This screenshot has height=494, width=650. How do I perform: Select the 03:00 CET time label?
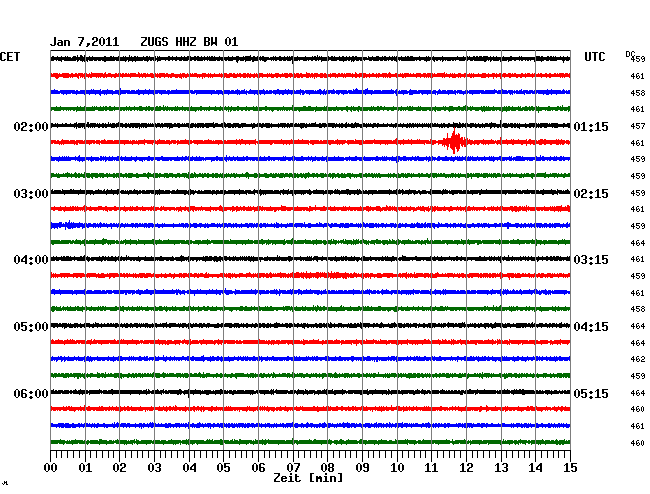click(31, 194)
